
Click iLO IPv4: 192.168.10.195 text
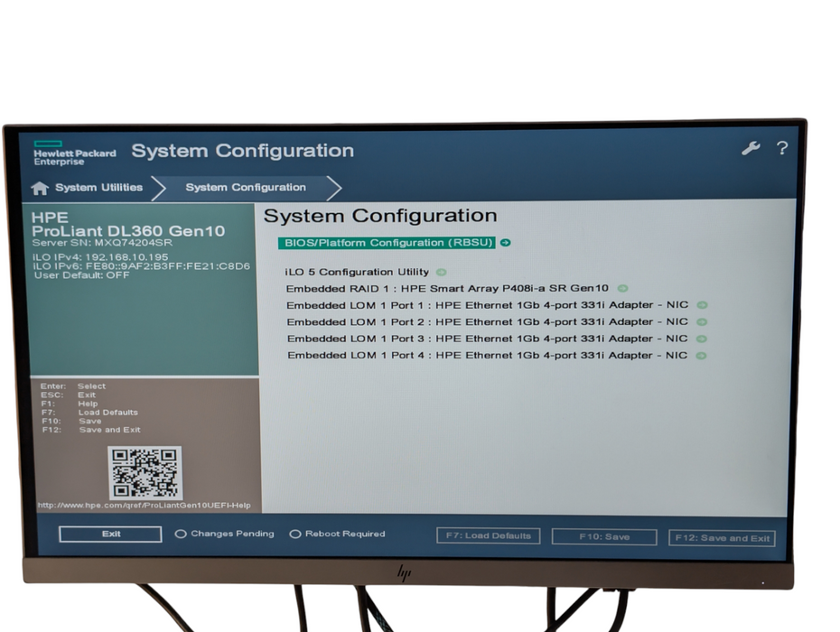tap(100, 257)
